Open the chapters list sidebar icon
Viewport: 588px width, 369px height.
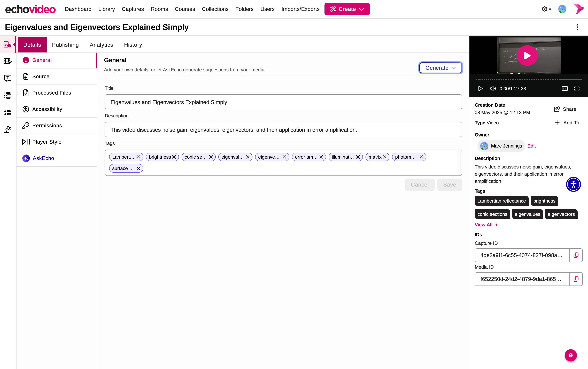(7, 95)
